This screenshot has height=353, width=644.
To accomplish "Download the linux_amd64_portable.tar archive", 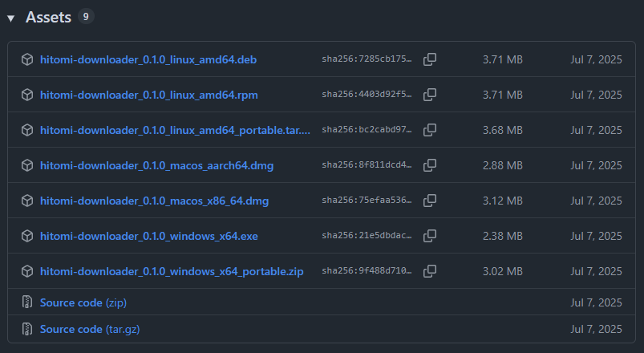I will pos(175,130).
